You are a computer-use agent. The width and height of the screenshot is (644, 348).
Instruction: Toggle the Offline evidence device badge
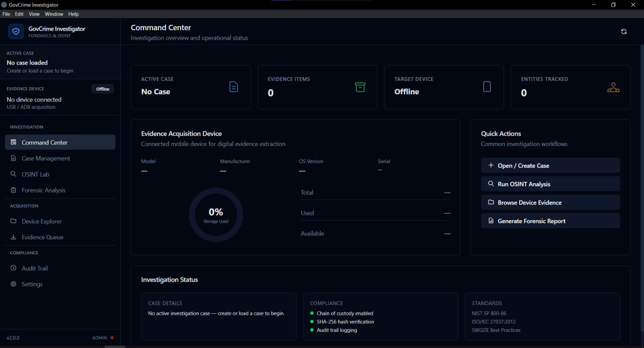point(103,89)
